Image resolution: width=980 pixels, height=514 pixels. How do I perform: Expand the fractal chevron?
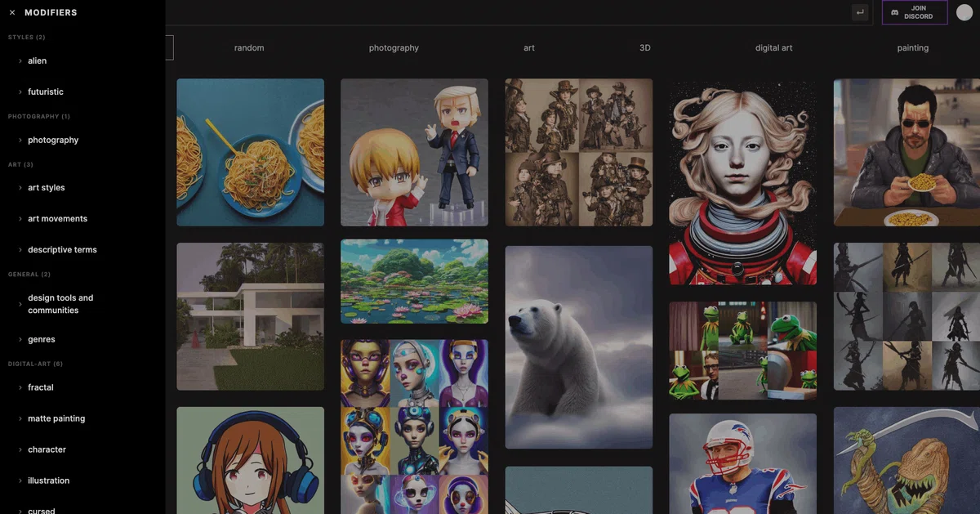coord(20,388)
